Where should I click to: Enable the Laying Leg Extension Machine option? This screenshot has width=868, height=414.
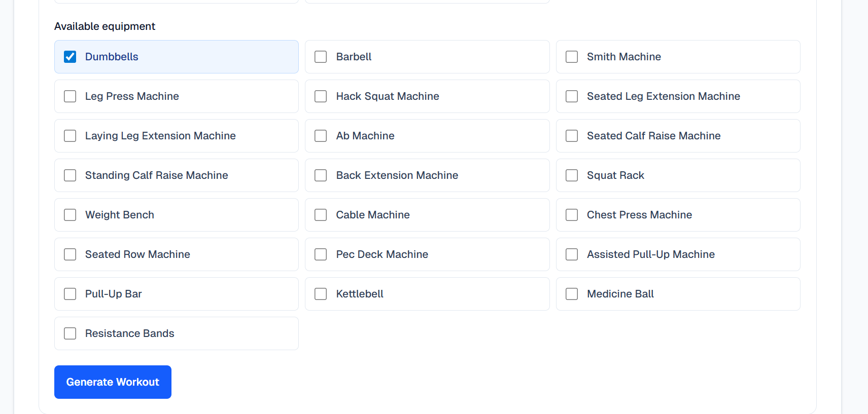coord(70,136)
